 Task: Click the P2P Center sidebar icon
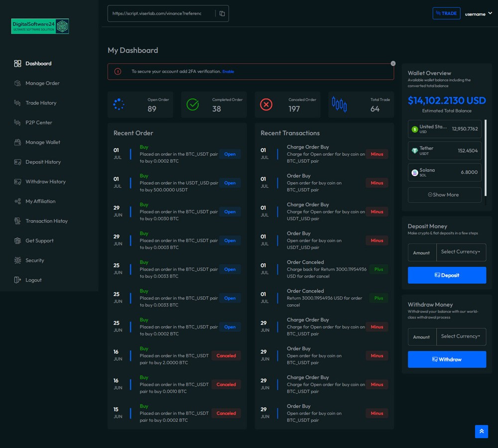coord(18,122)
